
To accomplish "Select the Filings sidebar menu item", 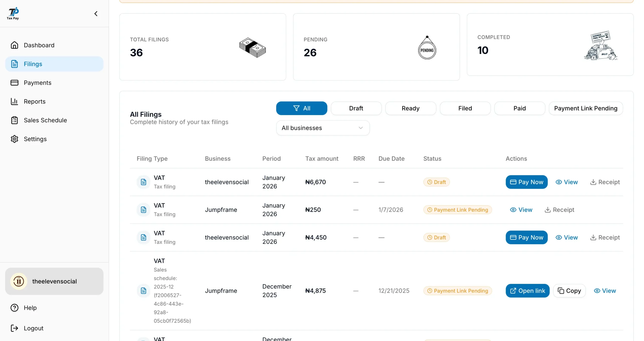I will (x=54, y=64).
